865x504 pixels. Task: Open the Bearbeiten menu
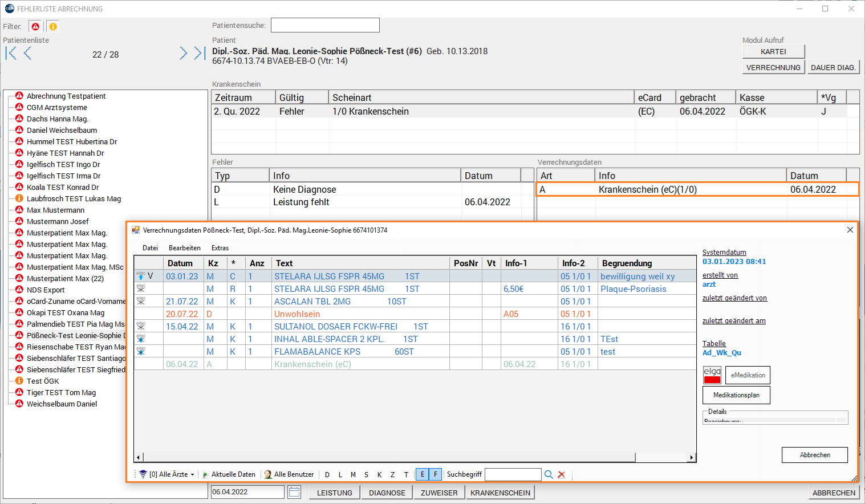(x=185, y=248)
